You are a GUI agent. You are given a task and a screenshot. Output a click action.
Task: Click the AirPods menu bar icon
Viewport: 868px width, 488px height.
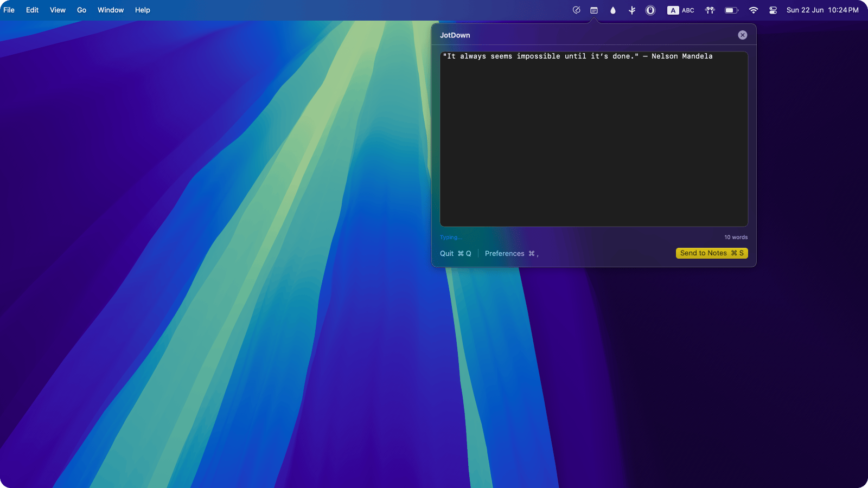(710, 10)
